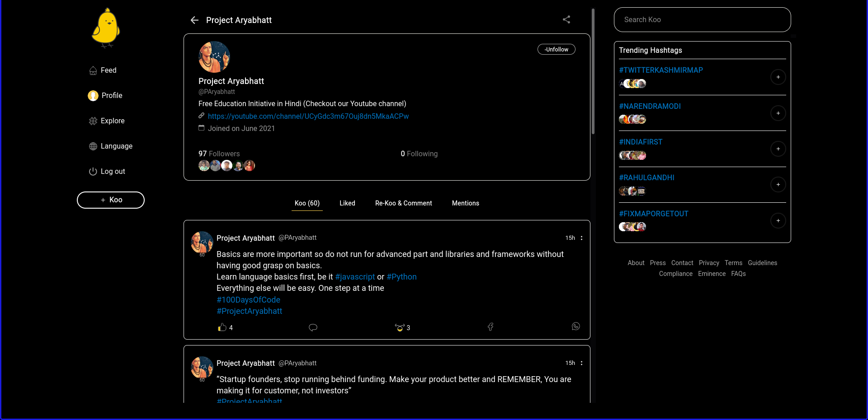
Task: Switch to the Re-Koo & Comment tab
Action: (x=404, y=203)
